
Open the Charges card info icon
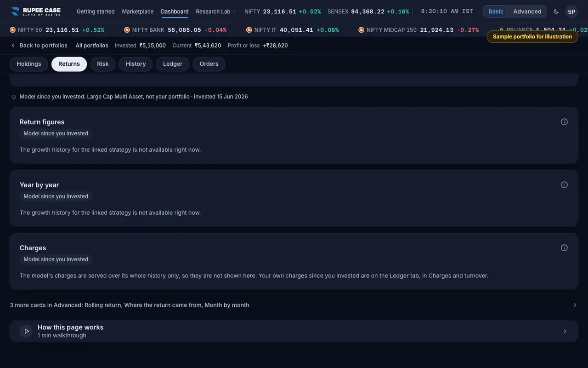564,248
